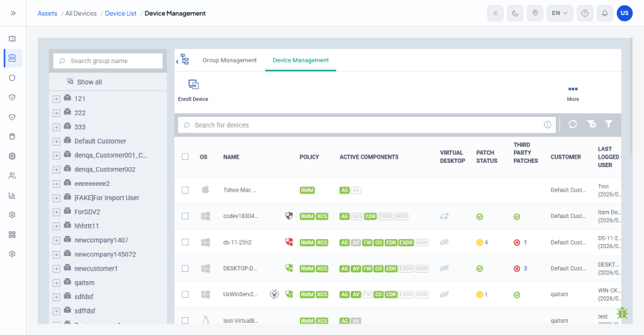Image resolution: width=644 pixels, height=335 pixels.
Task: Check the test-VirtualB device checkbox
Action: [185, 320]
